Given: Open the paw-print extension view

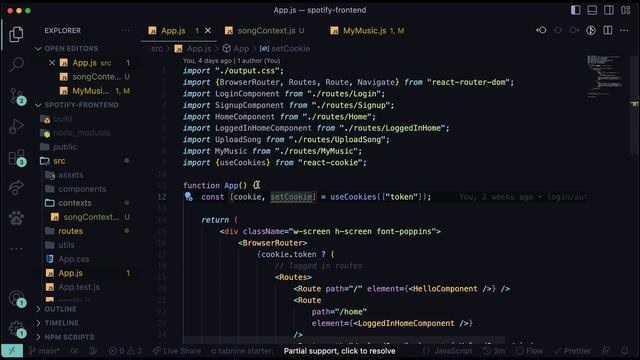Looking at the screenshot, I should [x=16, y=218].
